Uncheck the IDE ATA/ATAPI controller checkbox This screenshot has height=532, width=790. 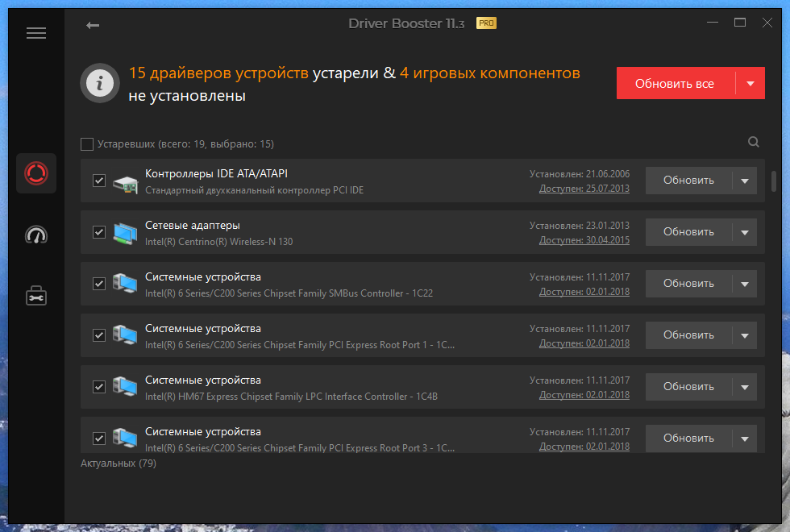pos(98,181)
